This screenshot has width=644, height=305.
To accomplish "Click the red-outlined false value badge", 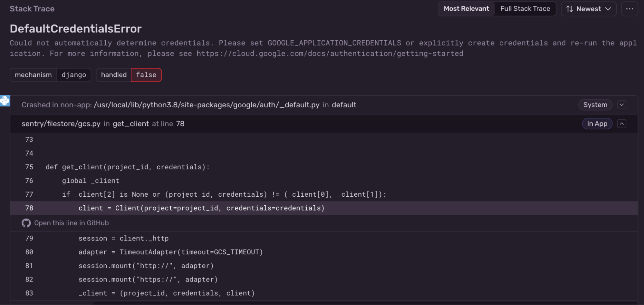I will pos(146,75).
